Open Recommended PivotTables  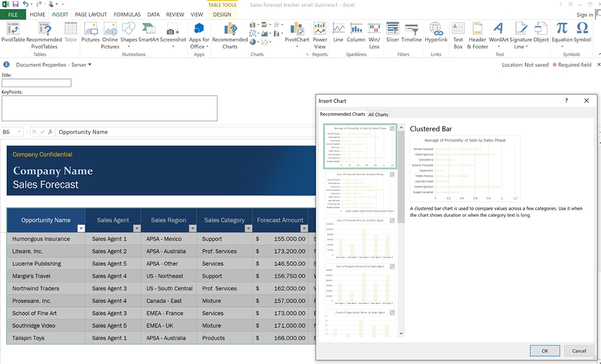pos(44,34)
